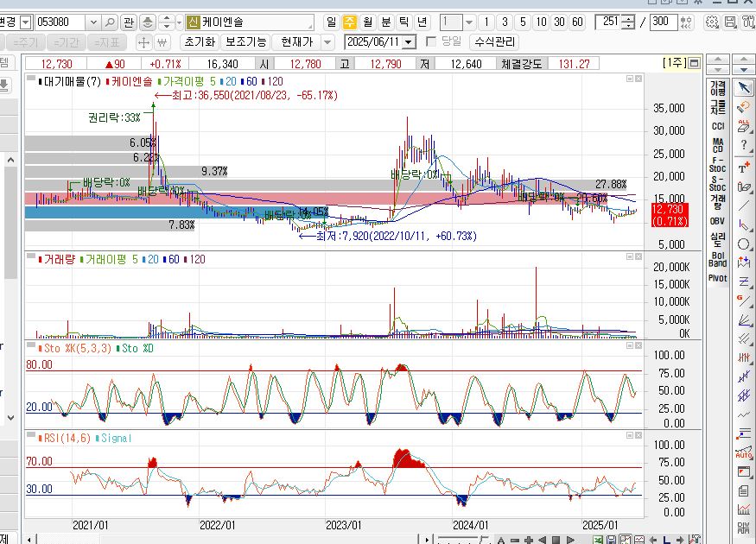
Task: Open the 현재가 dropdown arrow
Action: coord(327,42)
